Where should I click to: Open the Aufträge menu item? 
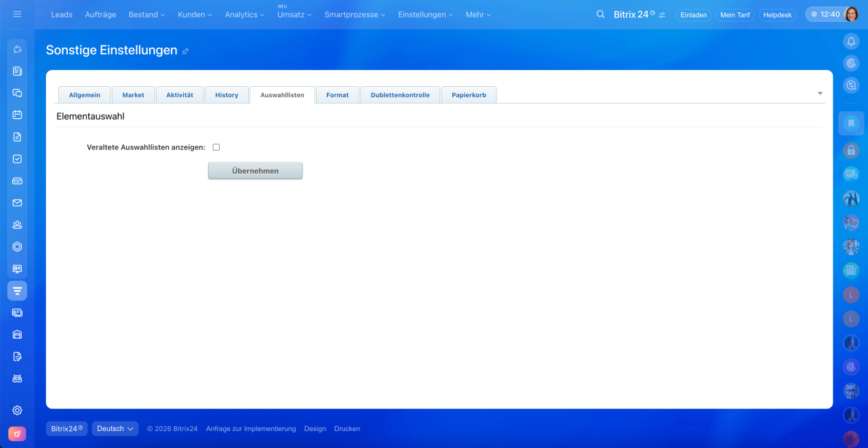pos(100,14)
